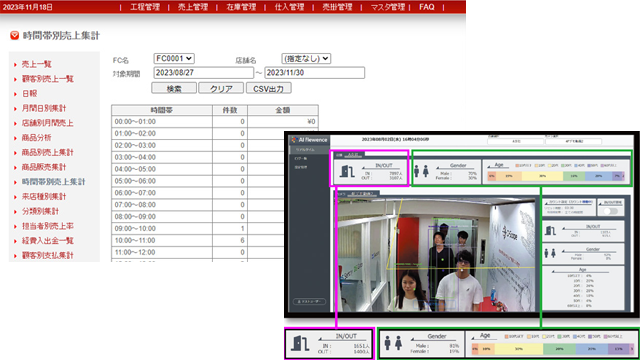Click the enlarged door icon in the bottom IN/OUT strip

[300, 344]
